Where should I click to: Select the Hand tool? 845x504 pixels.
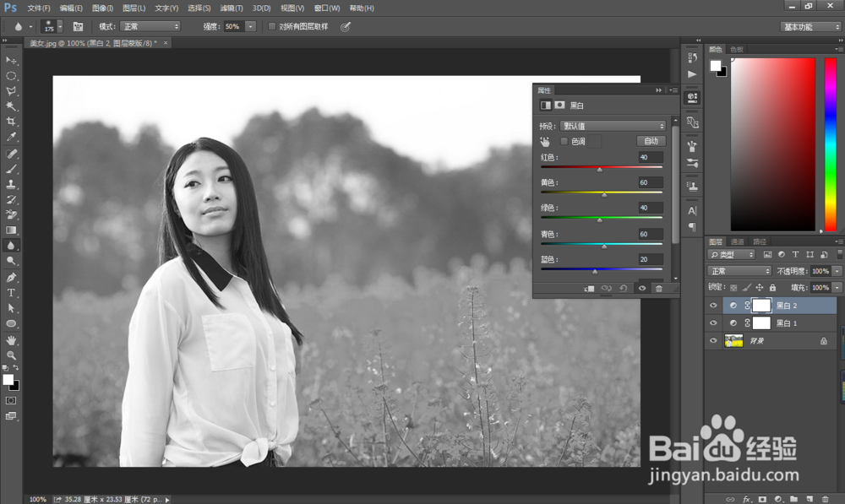coord(11,340)
